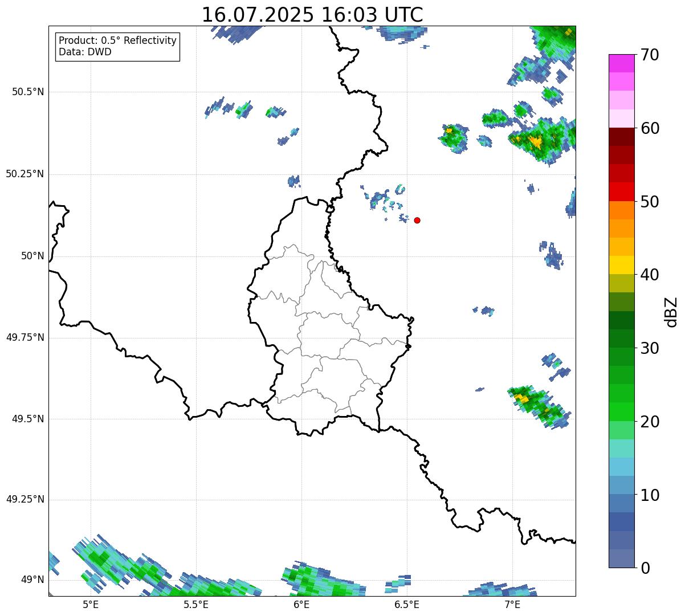Click the colorbar tick label 0
685x616 pixels.
tap(645, 568)
